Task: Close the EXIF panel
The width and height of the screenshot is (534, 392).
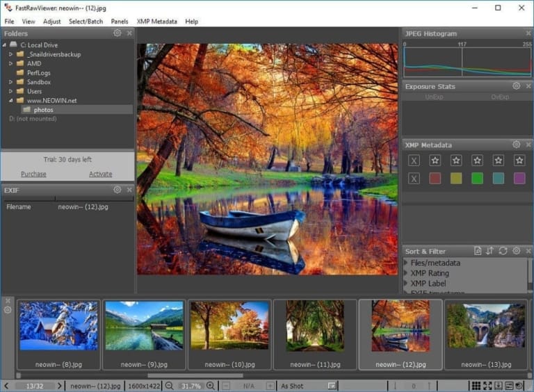Action: pos(129,190)
